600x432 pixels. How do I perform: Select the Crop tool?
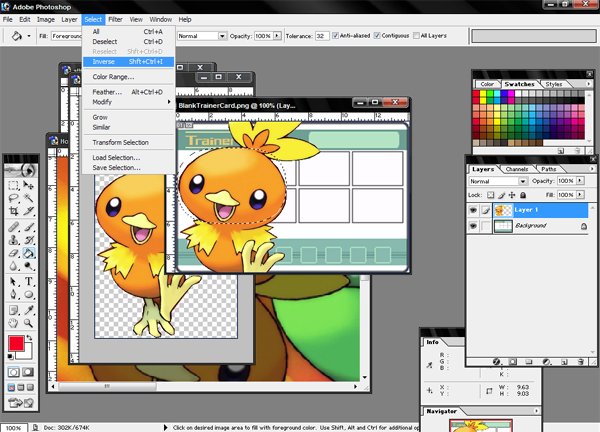click(13, 211)
